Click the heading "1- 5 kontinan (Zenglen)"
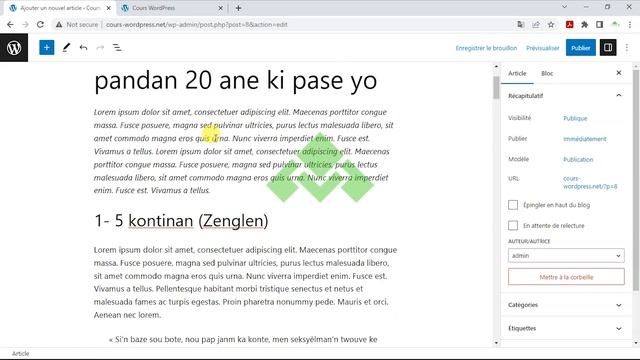This screenshot has width=640, height=360. (181, 221)
